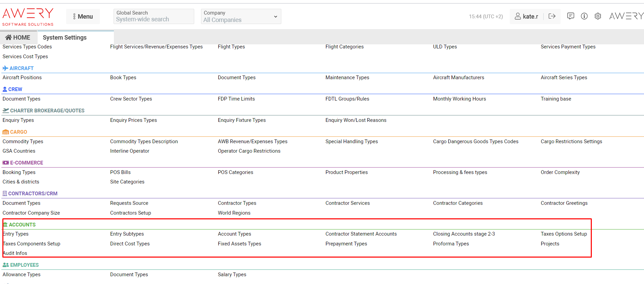The height and width of the screenshot is (284, 644).
Task: Switch to the HOME tab
Action: pyautogui.click(x=18, y=38)
